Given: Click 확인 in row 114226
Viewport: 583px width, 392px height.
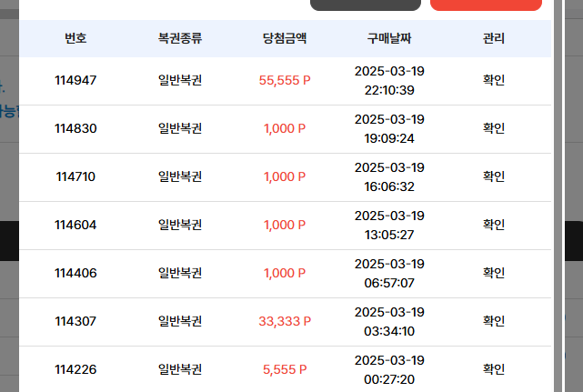Looking at the screenshot, I should click(x=493, y=369).
